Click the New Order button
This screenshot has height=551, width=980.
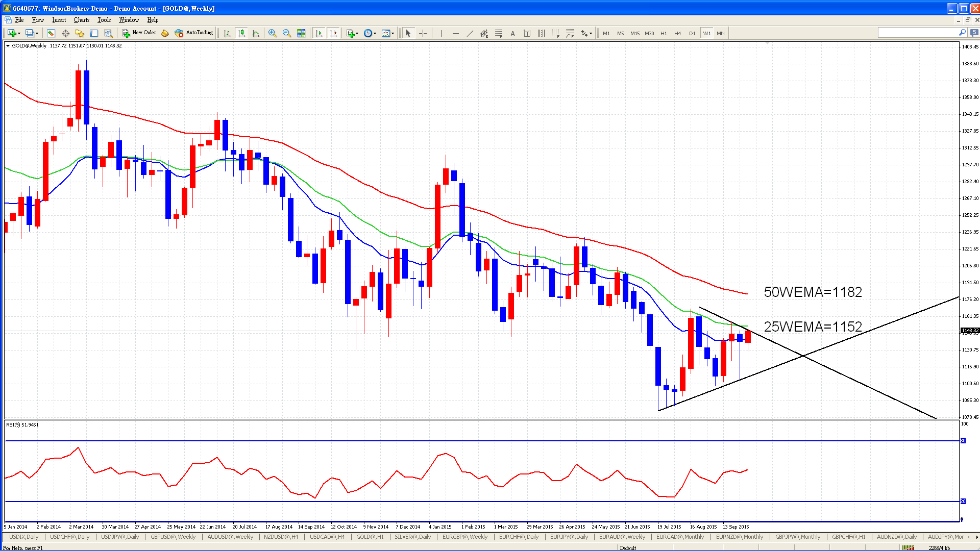[x=139, y=33]
